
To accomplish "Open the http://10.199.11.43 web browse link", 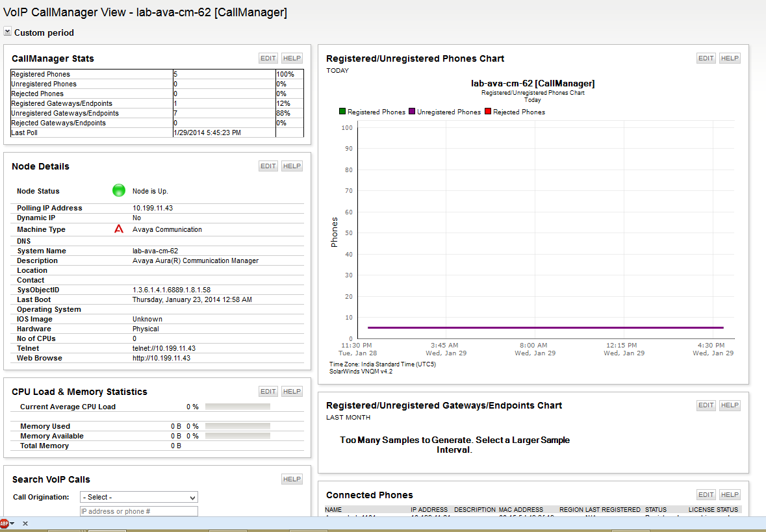I will pos(162,358).
